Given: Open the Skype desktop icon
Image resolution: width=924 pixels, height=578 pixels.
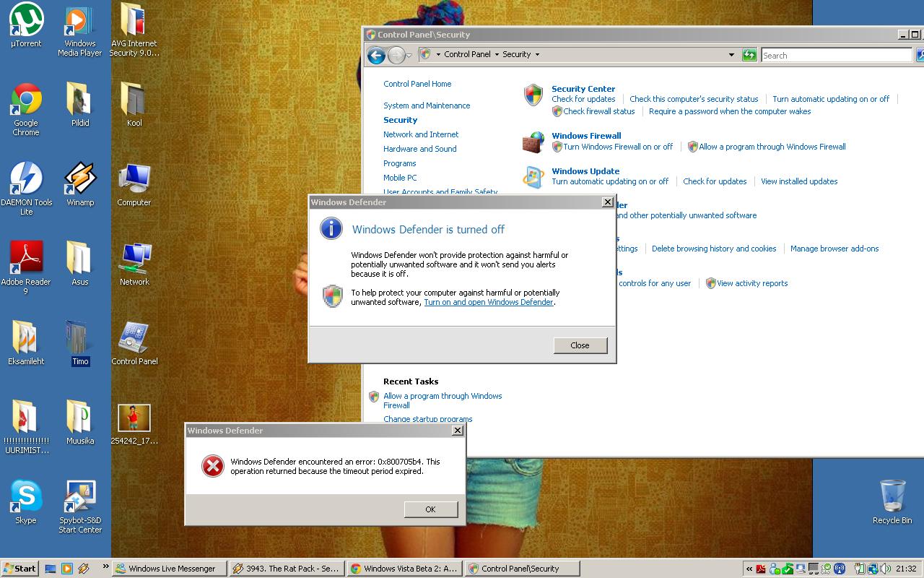Looking at the screenshot, I should click(x=26, y=497).
